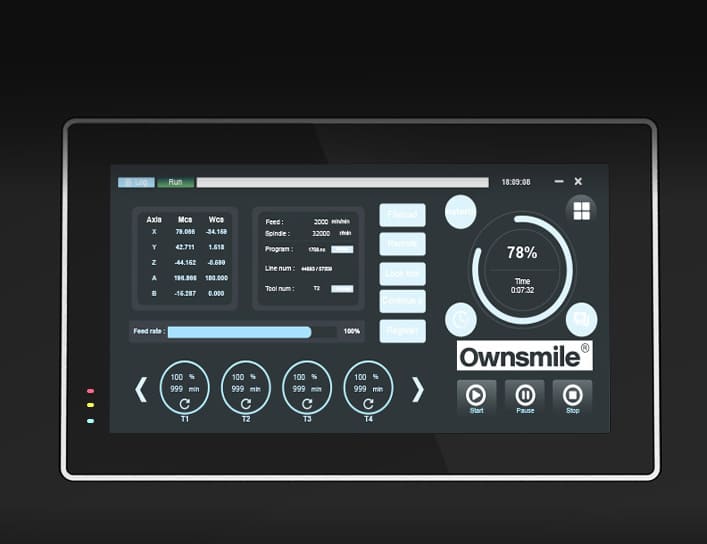Click the Wcs column header

pyautogui.click(x=216, y=220)
